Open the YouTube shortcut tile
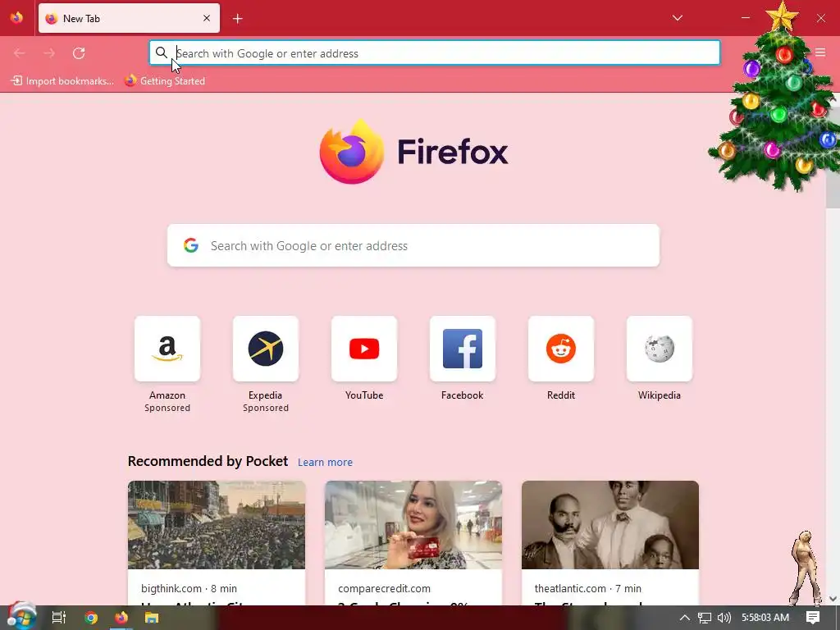840x630 pixels. [x=364, y=349]
